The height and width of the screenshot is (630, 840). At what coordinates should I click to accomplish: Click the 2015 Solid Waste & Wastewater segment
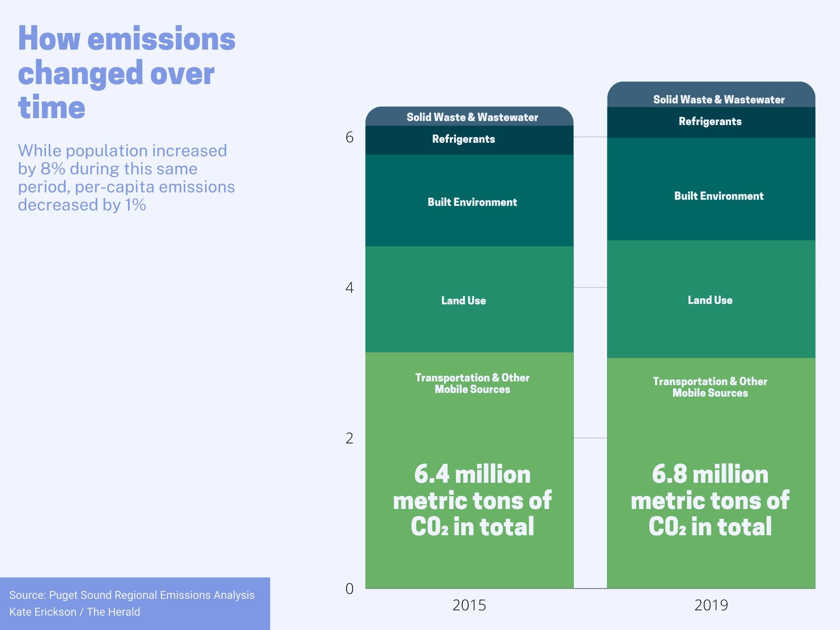pos(472,117)
